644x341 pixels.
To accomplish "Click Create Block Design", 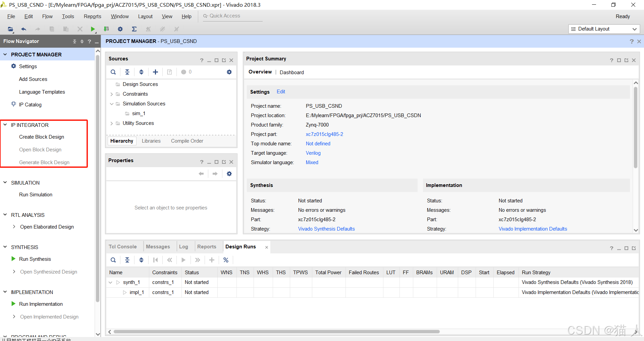I will [x=42, y=137].
